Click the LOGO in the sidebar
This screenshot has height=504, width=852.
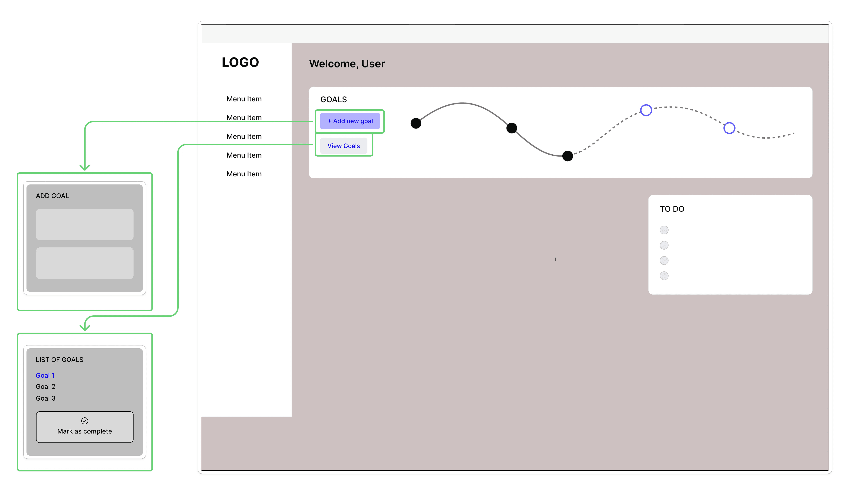[x=240, y=62]
